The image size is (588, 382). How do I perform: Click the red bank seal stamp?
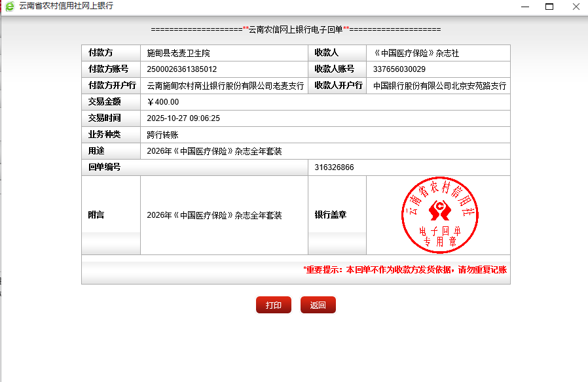(439, 215)
